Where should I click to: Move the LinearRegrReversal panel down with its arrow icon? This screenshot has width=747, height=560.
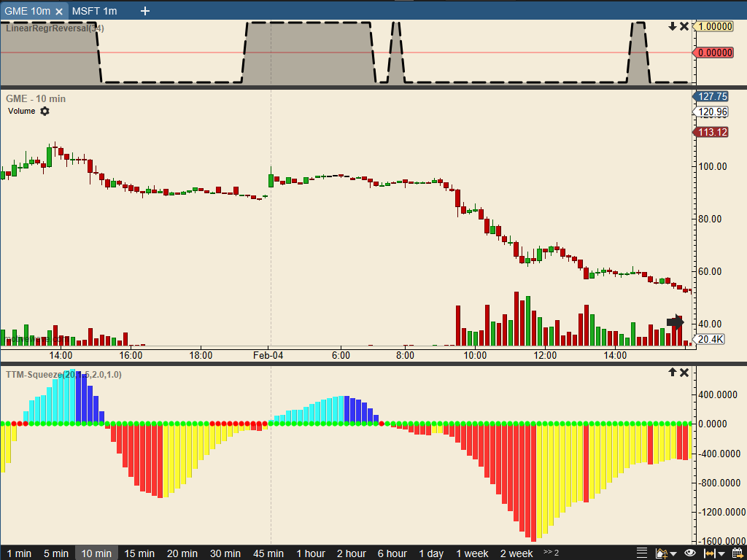point(671,25)
